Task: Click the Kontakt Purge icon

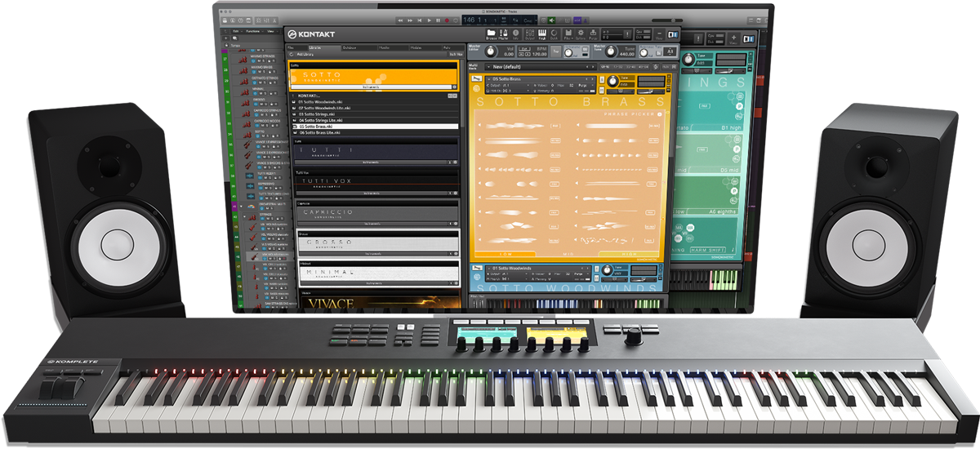Action: pyautogui.click(x=593, y=33)
